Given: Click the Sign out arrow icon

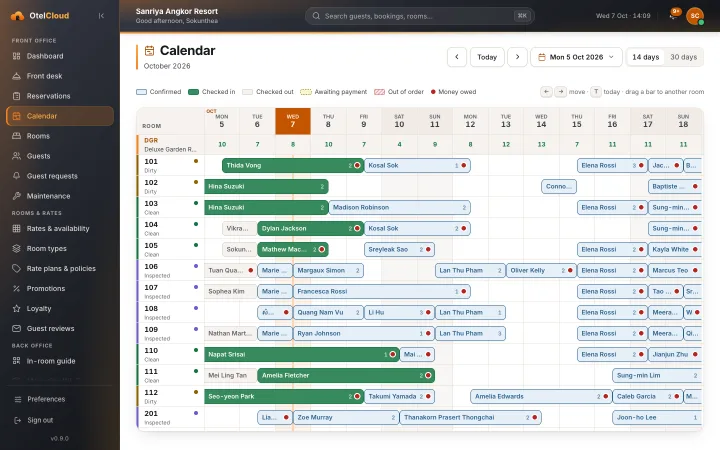Looking at the screenshot, I should point(18,420).
